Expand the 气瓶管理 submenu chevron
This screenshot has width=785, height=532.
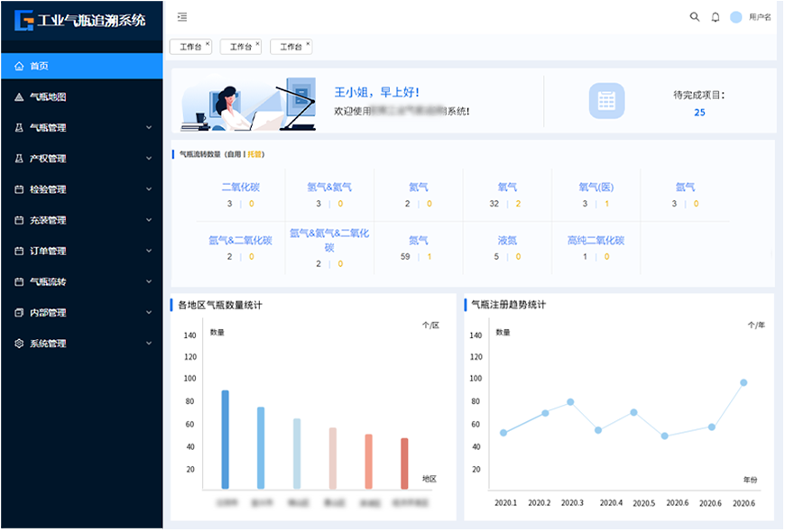(149, 128)
